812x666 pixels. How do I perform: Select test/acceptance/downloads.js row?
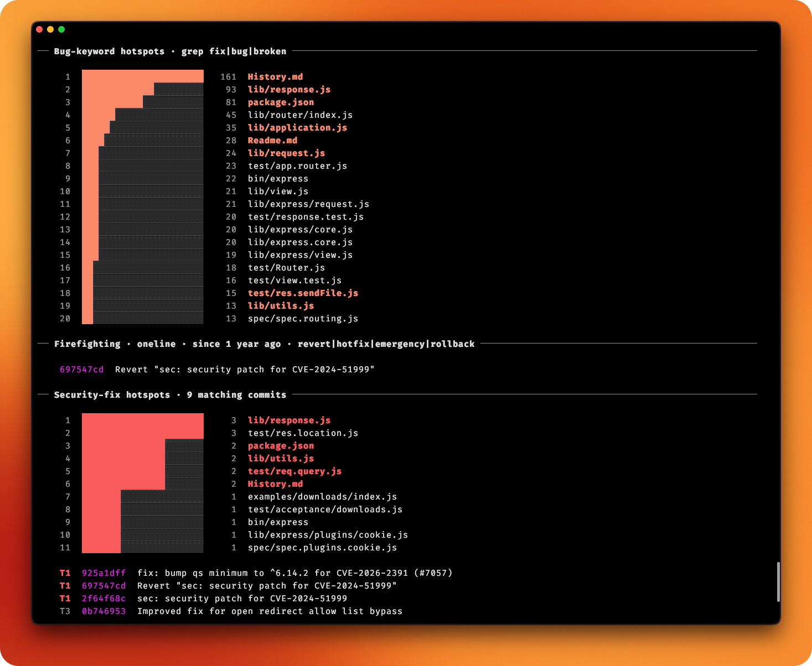(x=325, y=509)
